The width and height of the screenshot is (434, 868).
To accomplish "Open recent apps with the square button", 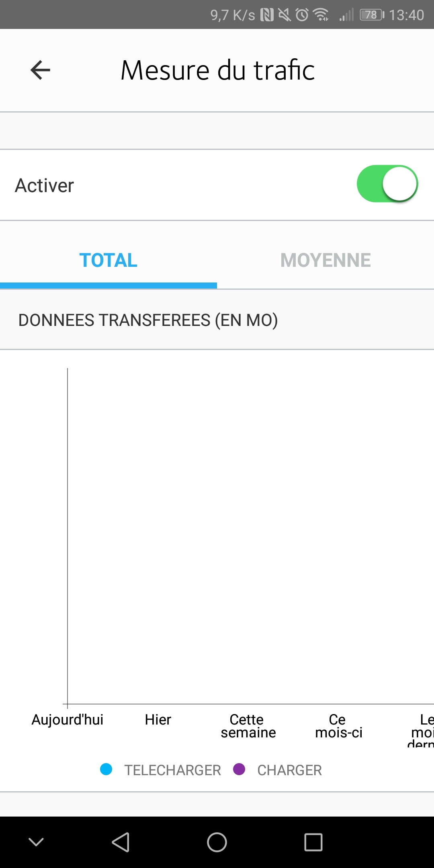I will (x=313, y=842).
